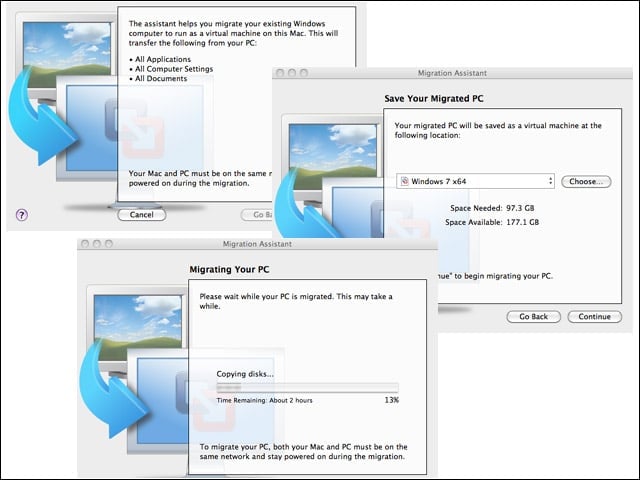Screen dimensions: 640x480
Task: Click the virtual machine icon in the location dropdown
Action: click(x=404, y=181)
